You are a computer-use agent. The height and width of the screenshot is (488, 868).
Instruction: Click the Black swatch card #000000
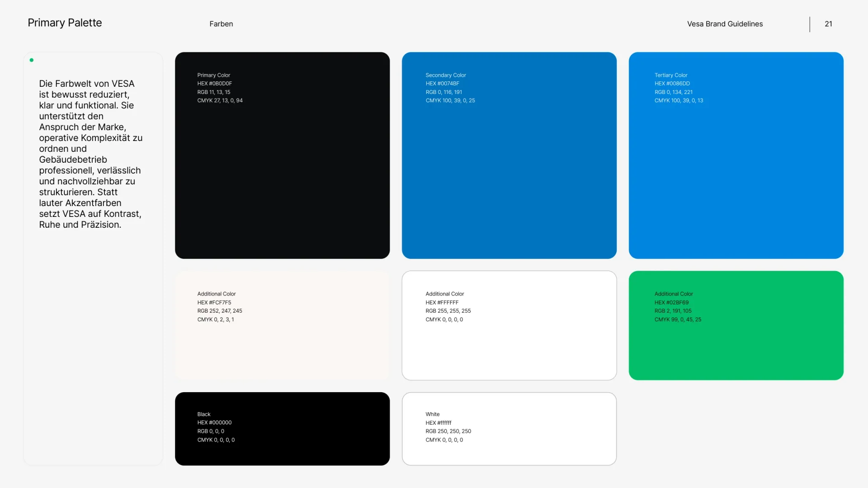pos(282,429)
